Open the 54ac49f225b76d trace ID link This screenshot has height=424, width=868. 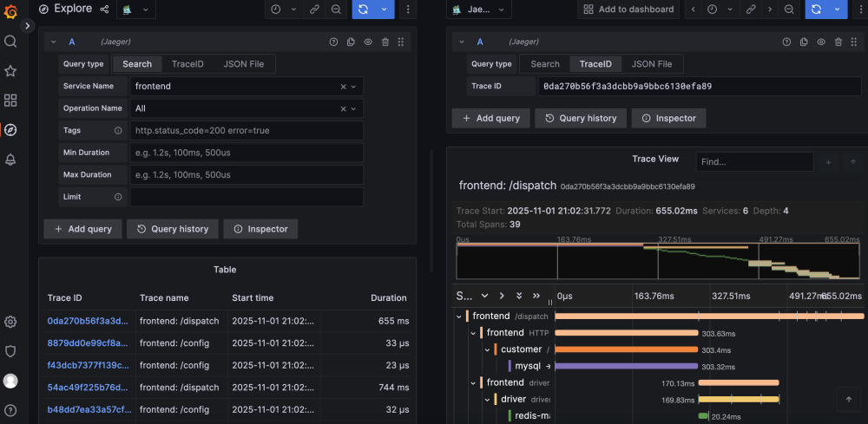click(86, 387)
